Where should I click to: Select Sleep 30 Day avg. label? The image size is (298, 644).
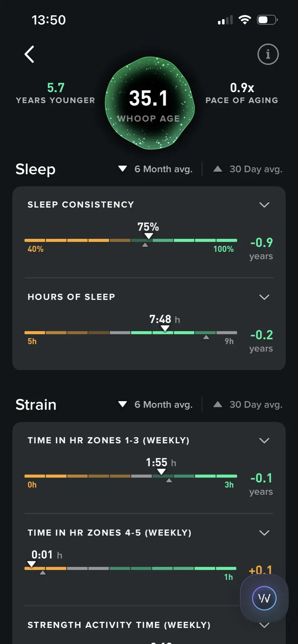point(256,169)
